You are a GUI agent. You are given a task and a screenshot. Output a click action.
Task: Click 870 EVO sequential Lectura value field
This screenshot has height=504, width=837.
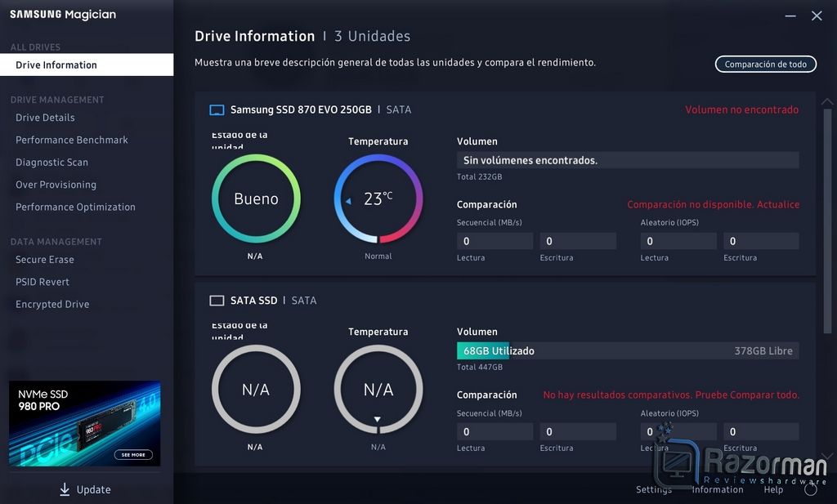click(x=495, y=241)
